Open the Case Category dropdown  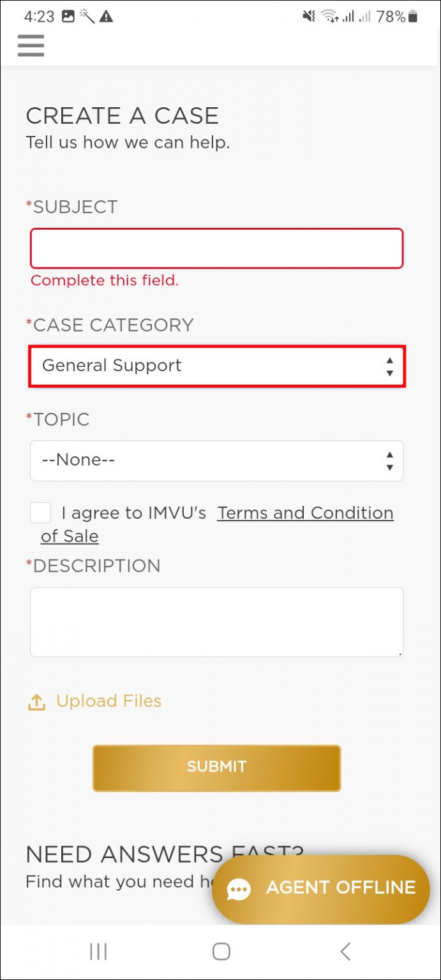click(x=216, y=366)
